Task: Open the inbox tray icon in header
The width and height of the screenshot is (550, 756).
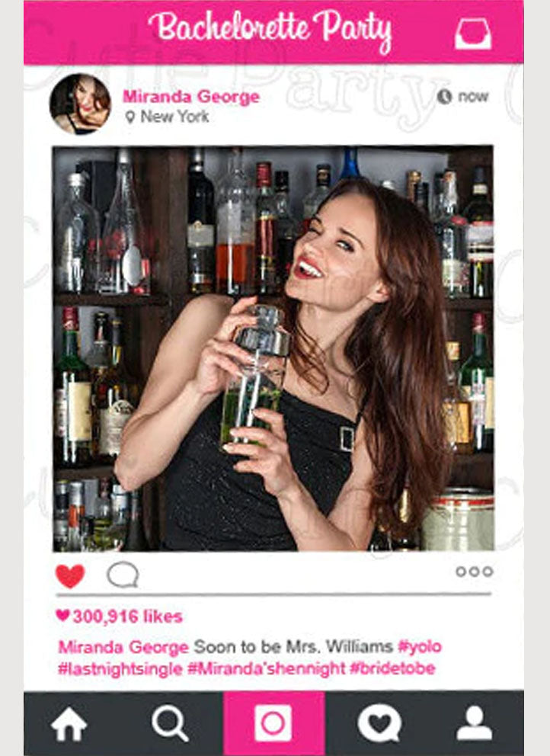Action: coord(473,34)
